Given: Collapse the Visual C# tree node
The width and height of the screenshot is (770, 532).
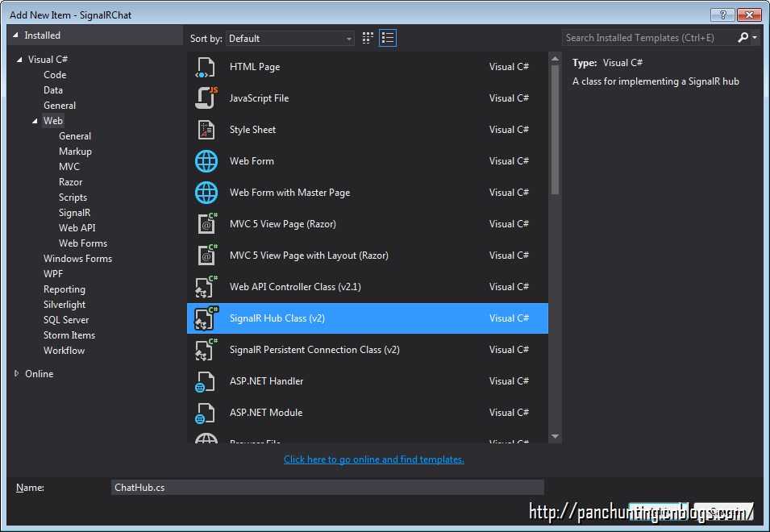Looking at the screenshot, I should pyautogui.click(x=19, y=60).
